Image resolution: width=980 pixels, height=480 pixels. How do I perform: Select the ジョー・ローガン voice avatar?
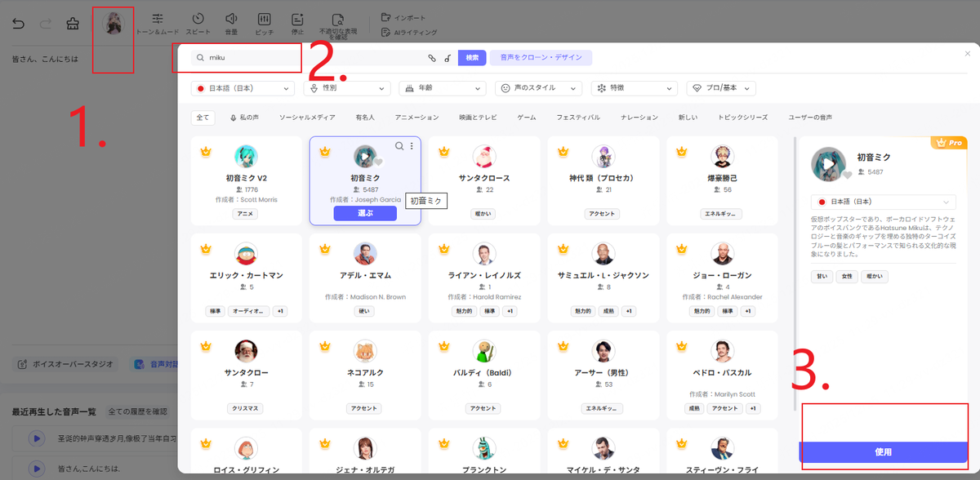coord(722,254)
